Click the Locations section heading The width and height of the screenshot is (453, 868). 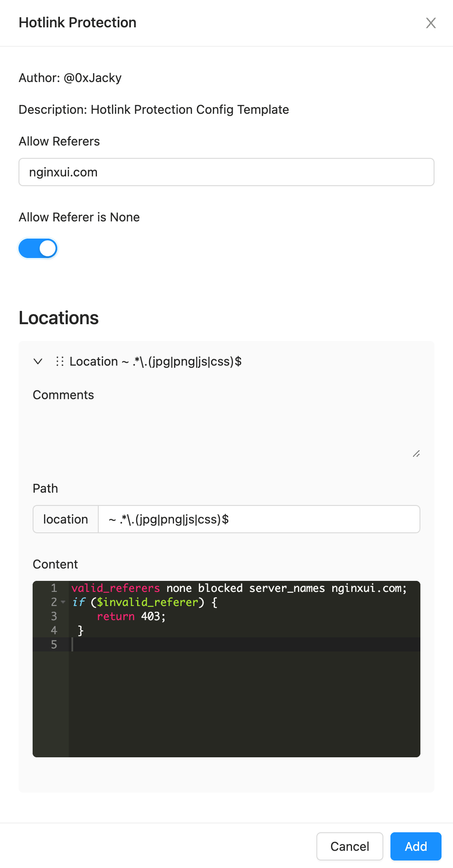click(59, 318)
